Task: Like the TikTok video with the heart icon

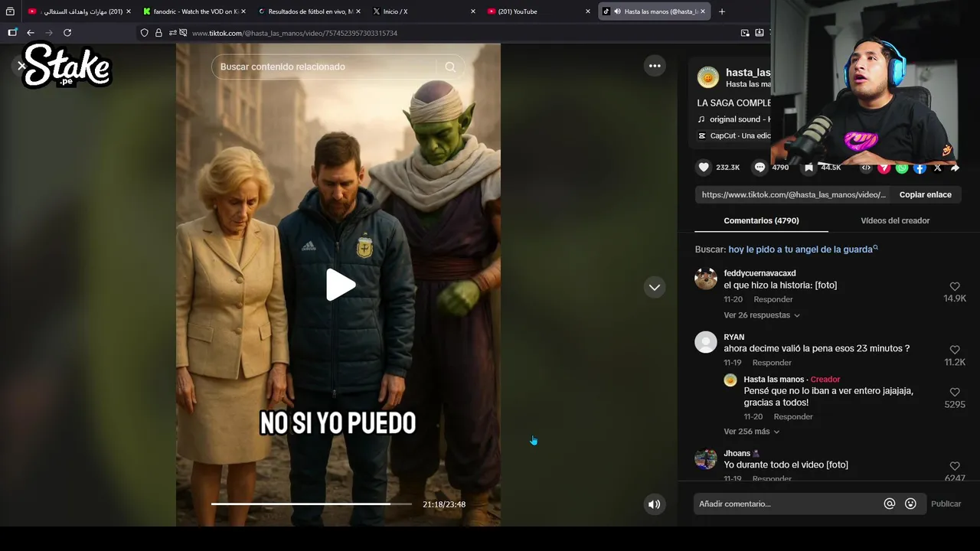Action: tap(704, 167)
